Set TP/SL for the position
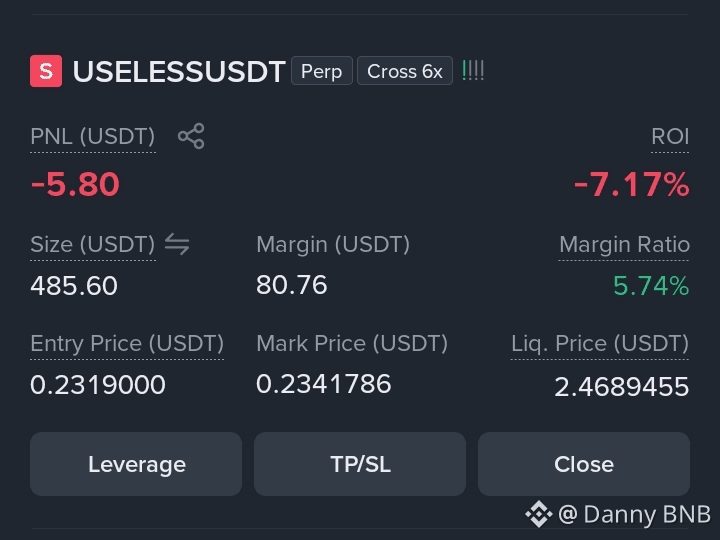Image resolution: width=720 pixels, height=540 pixels. tap(360, 464)
